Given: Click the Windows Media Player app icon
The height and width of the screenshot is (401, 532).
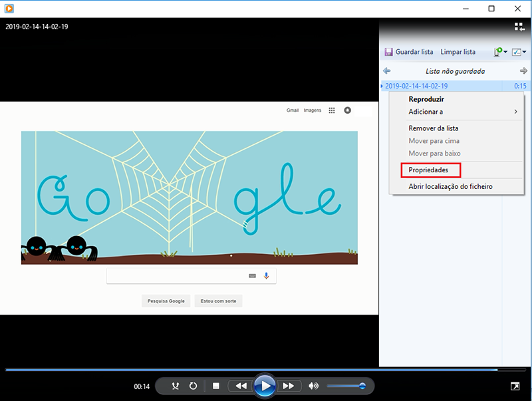Looking at the screenshot, I should (9, 9).
